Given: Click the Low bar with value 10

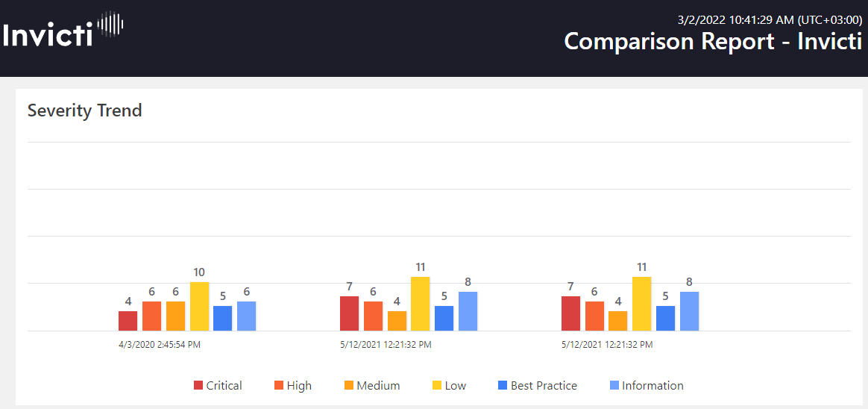Looking at the screenshot, I should (199, 306).
